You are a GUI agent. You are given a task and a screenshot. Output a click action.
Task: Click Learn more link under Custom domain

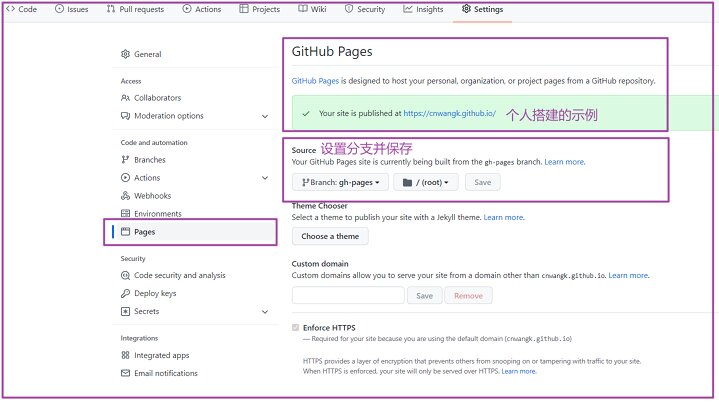(628, 275)
